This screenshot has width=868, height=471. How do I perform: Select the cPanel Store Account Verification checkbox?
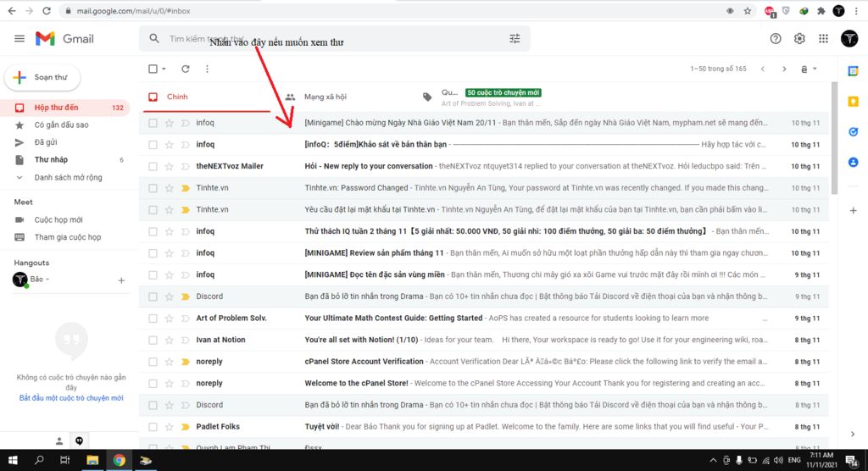153,362
